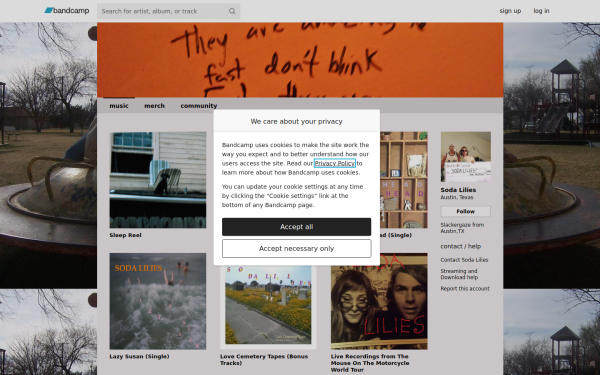Click the Soda Lilies band name text
Screen dimensions: 600x375
point(458,190)
